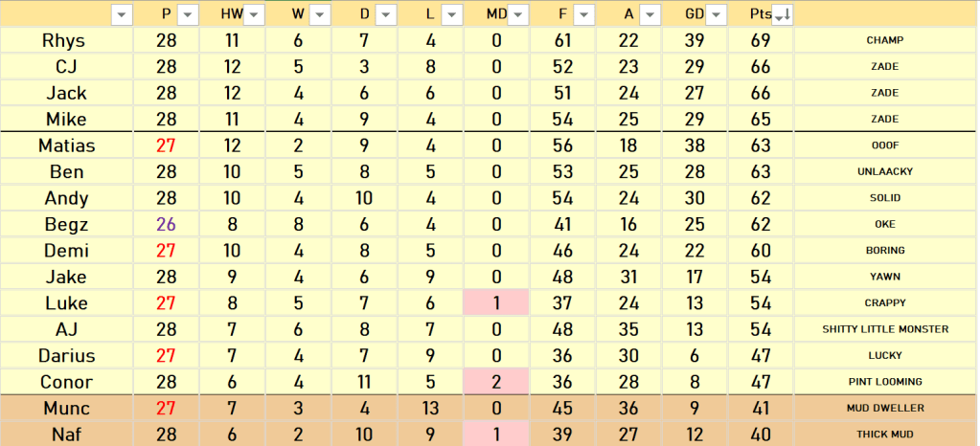Click the CHAMP label in Rhys's row

884,41
